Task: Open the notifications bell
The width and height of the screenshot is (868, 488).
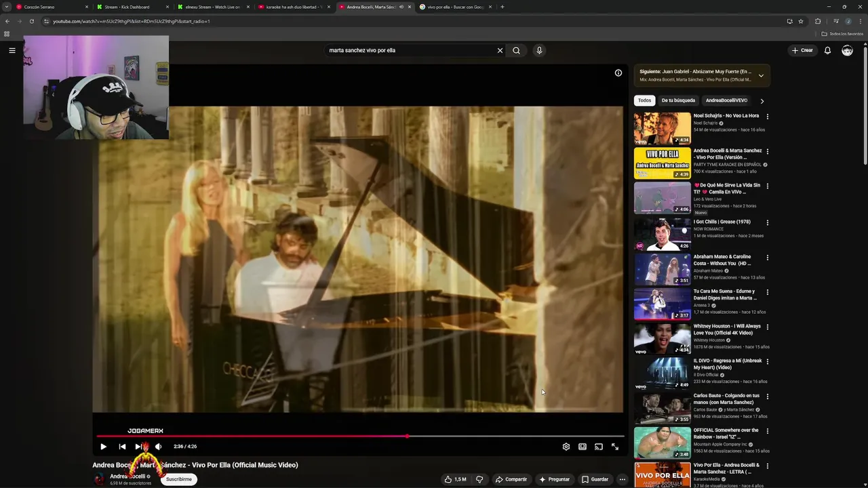Action: (x=827, y=50)
